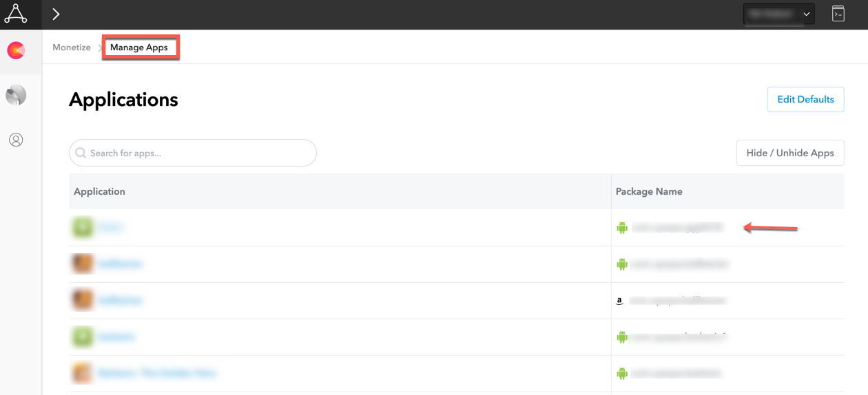Open the first application's green thumbnail

pyautogui.click(x=83, y=227)
